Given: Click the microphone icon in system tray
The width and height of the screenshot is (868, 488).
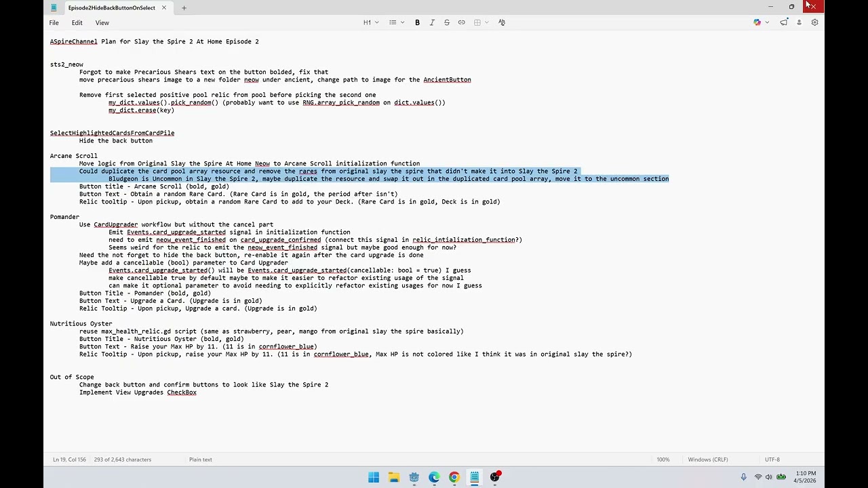Looking at the screenshot, I should 744,477.
